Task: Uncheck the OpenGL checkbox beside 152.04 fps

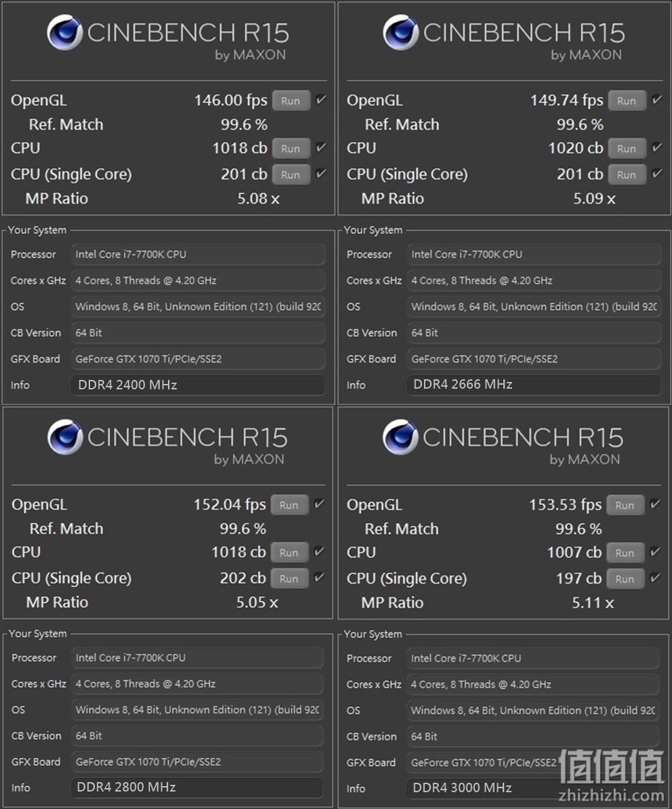Action: (x=319, y=504)
